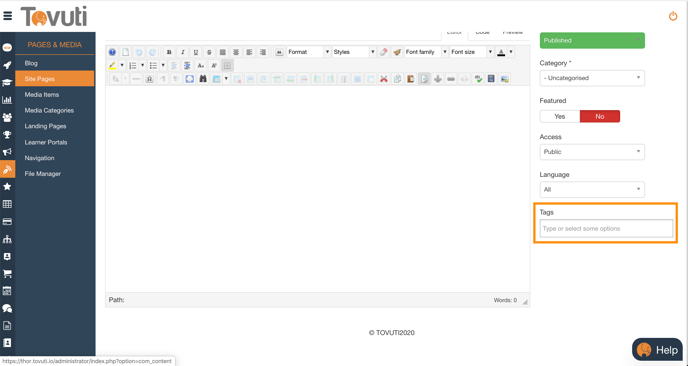
Task: Open the Language dropdown showing All
Action: click(592, 190)
